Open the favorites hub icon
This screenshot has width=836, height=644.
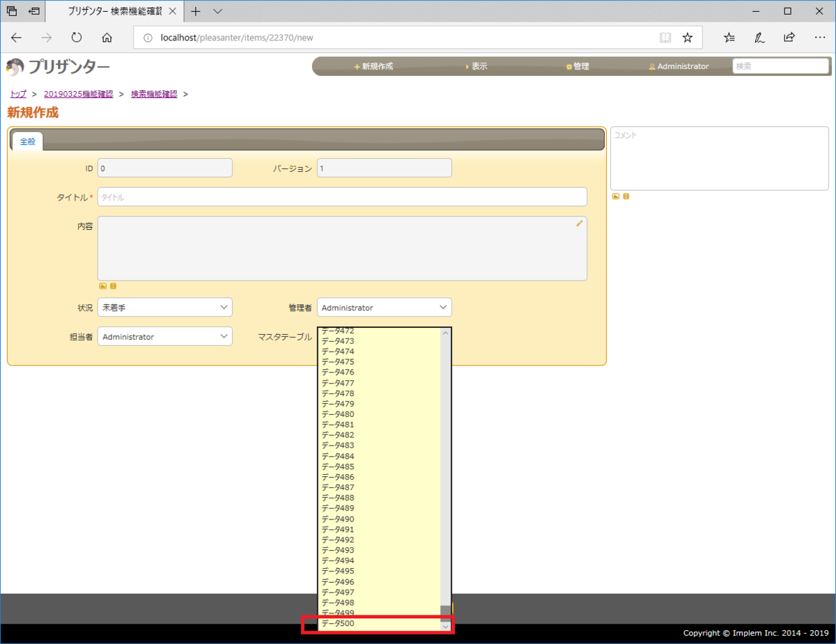pos(729,38)
